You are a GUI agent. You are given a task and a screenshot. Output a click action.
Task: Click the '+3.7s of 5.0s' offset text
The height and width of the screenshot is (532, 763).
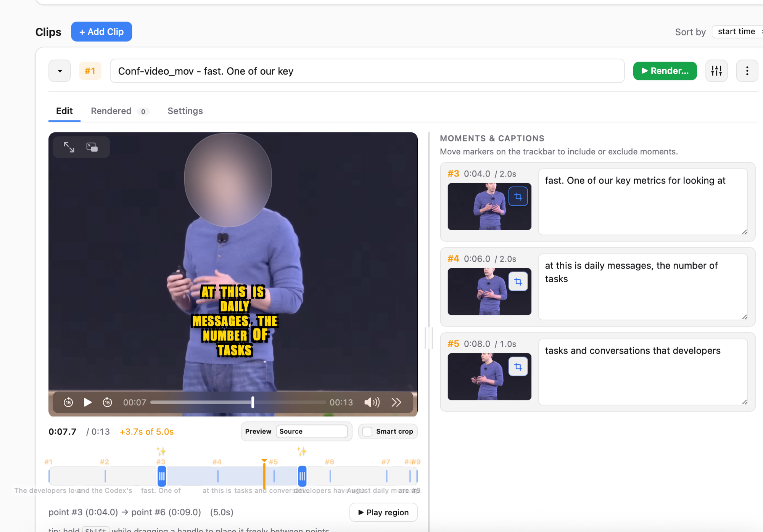146,432
